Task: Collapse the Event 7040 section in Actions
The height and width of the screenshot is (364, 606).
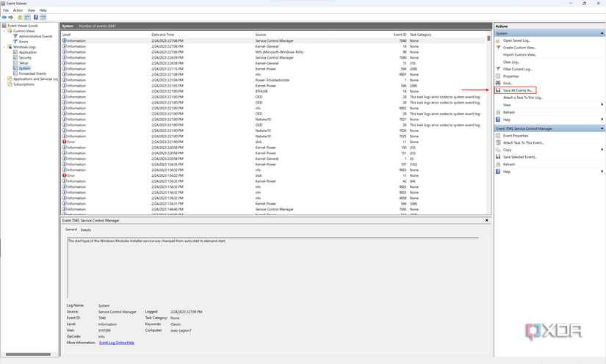Action: (x=602, y=128)
